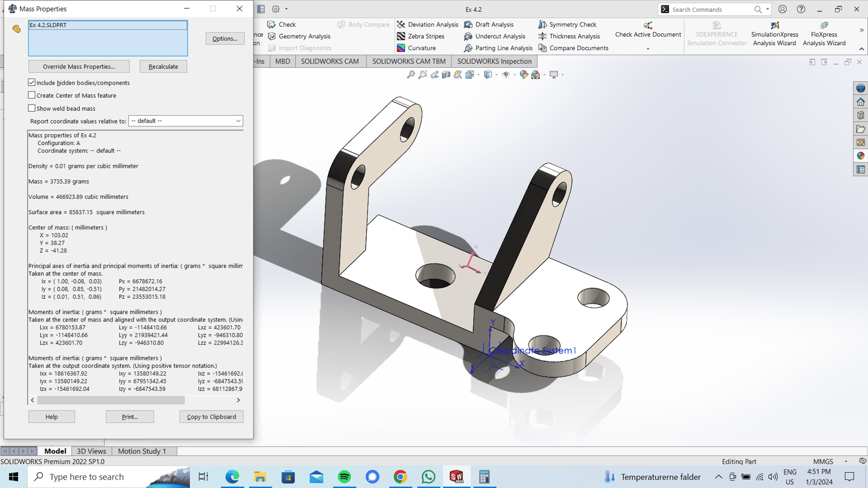Screen dimensions: 868x488
Task: Toggle Curvature display
Action: [x=416, y=48]
